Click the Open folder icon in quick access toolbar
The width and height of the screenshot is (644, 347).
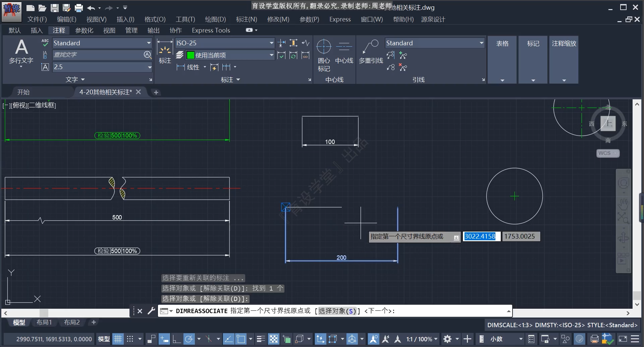[x=42, y=8]
